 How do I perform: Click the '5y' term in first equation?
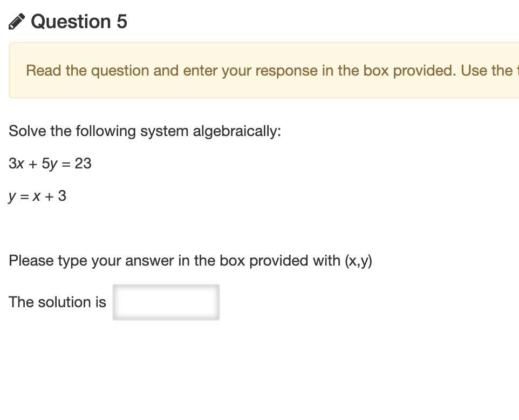coord(49,164)
